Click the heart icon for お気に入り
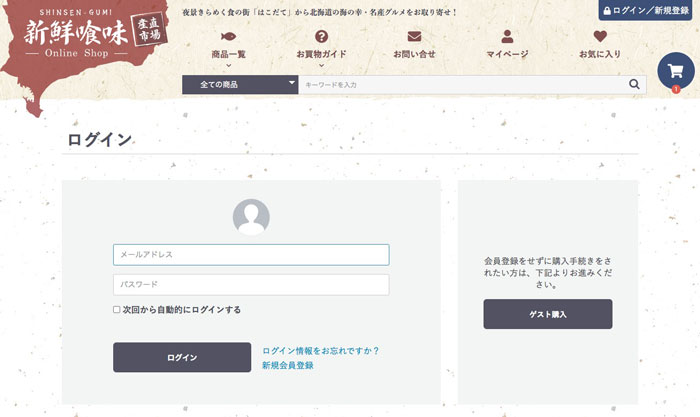The image size is (700, 417). pos(600,37)
